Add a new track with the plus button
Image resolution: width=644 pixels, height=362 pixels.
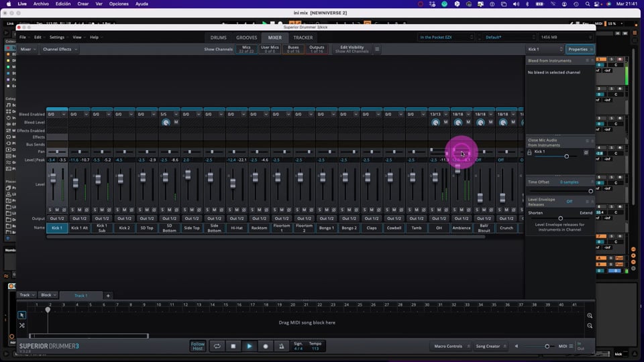(x=108, y=296)
